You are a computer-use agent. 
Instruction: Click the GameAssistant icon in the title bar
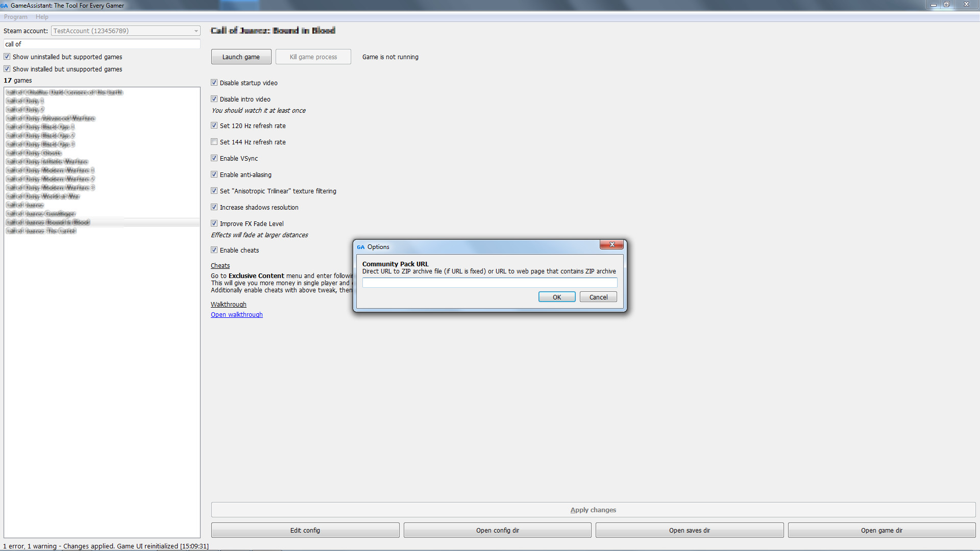click(5, 5)
